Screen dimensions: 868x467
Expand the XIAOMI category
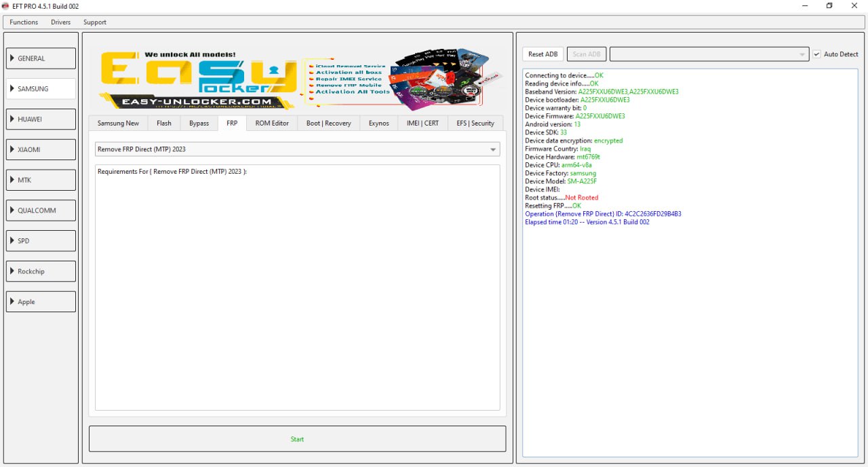click(x=41, y=149)
